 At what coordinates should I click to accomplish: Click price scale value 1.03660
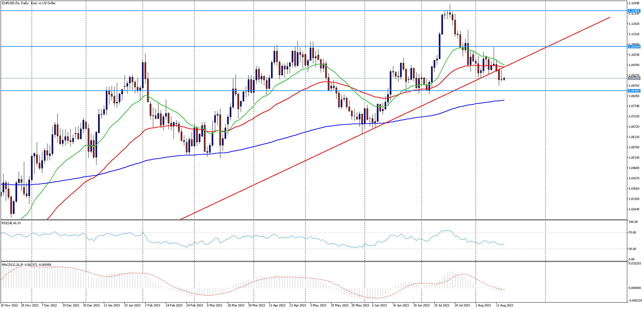coord(634,189)
